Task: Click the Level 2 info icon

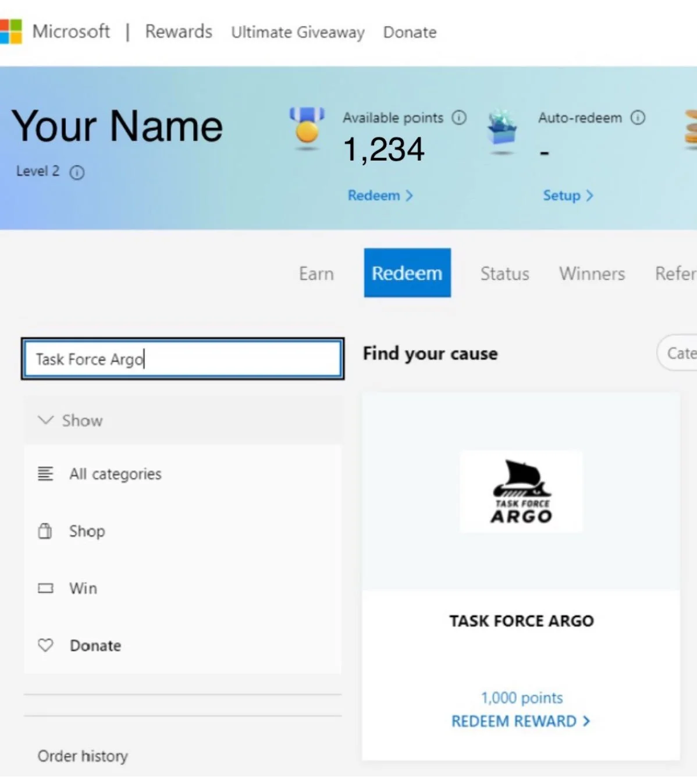Action: 77,172
